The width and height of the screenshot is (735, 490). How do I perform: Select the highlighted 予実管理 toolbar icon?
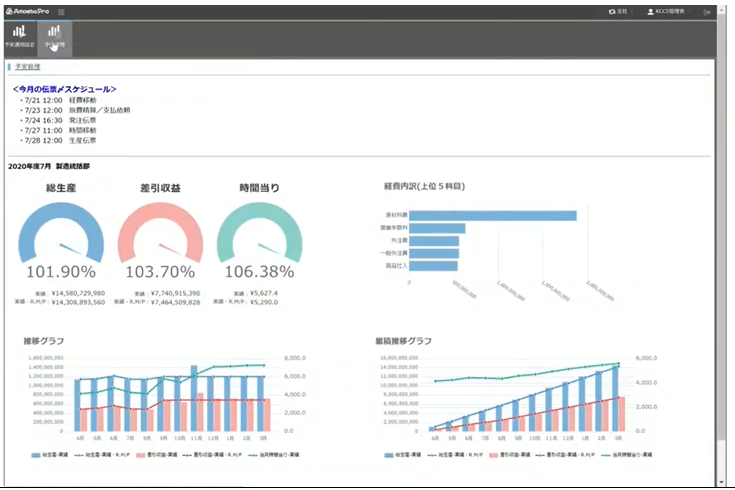tap(54, 32)
